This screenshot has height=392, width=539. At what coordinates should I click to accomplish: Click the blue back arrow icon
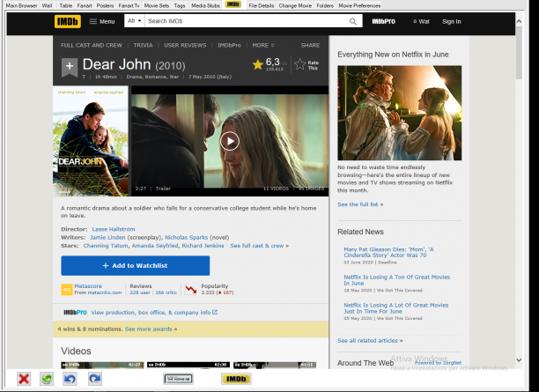tap(70, 379)
